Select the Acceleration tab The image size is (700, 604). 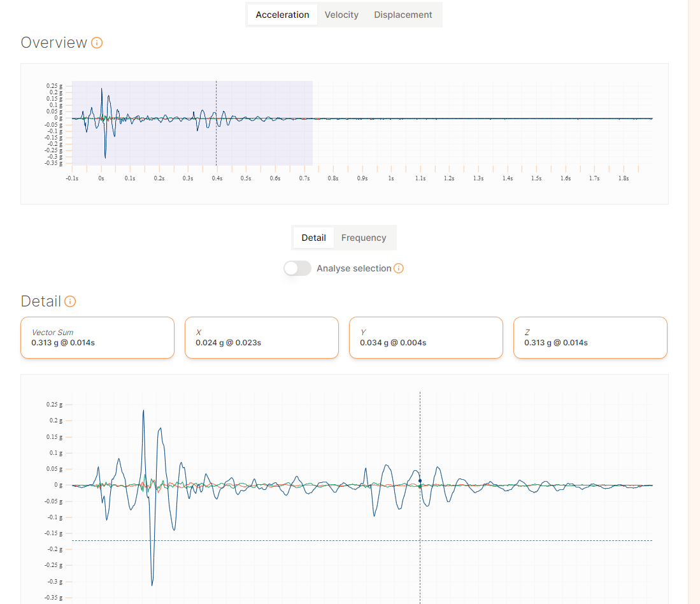point(282,15)
